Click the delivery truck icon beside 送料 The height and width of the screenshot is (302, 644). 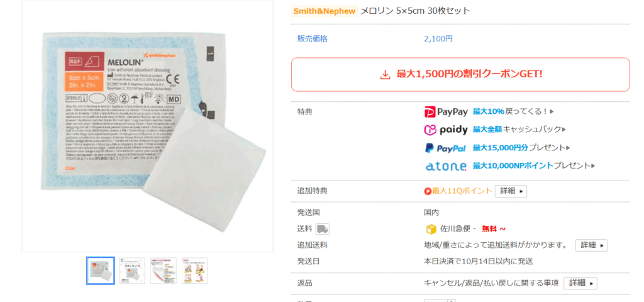coord(323,229)
